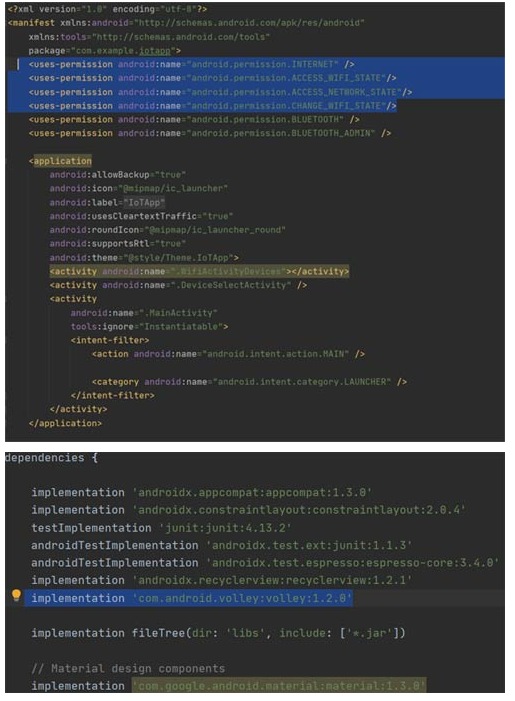The width and height of the screenshot is (515, 701).
Task: Click the INTERNET uses-permission line
Action: point(191,64)
